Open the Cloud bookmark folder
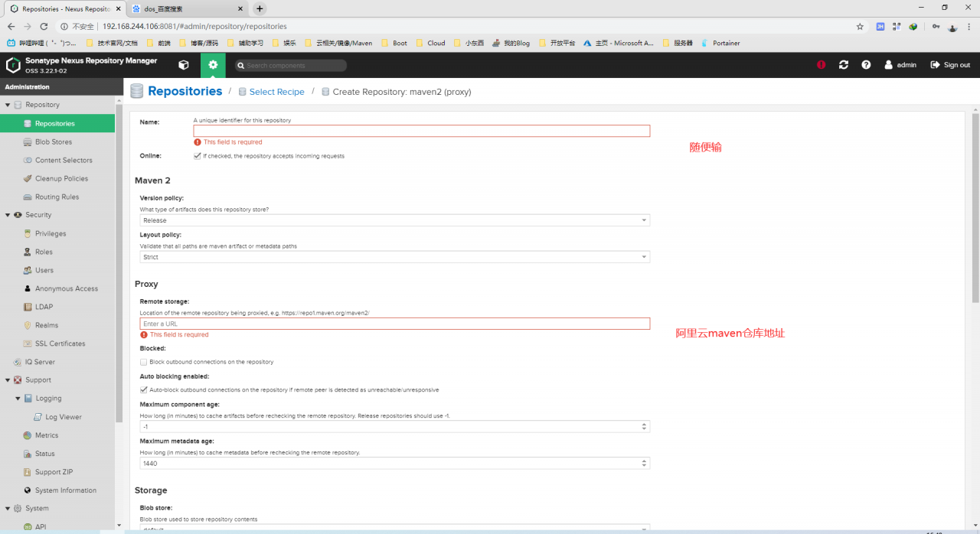Image resolution: width=980 pixels, height=534 pixels. coord(430,43)
